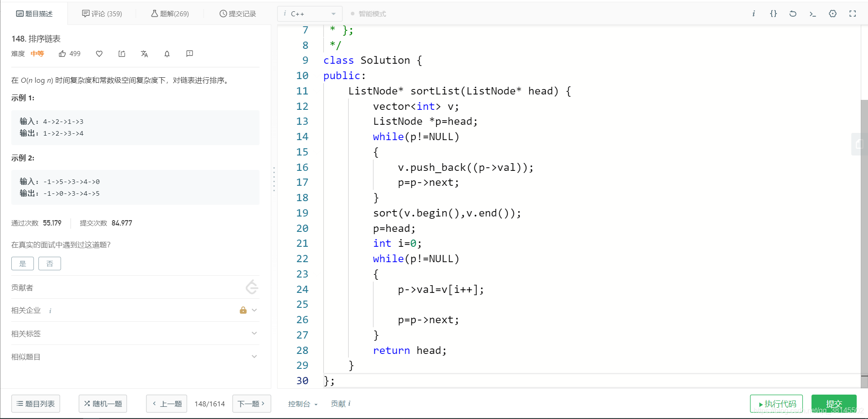Click the 示例 1 input code block

(x=135, y=127)
